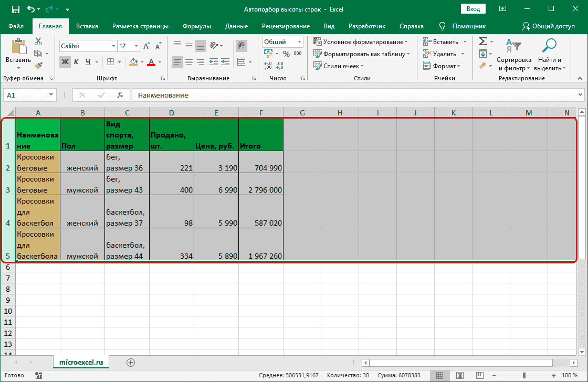This screenshot has width=588, height=382.
Task: Click Общий доступ share button
Action: (549, 26)
